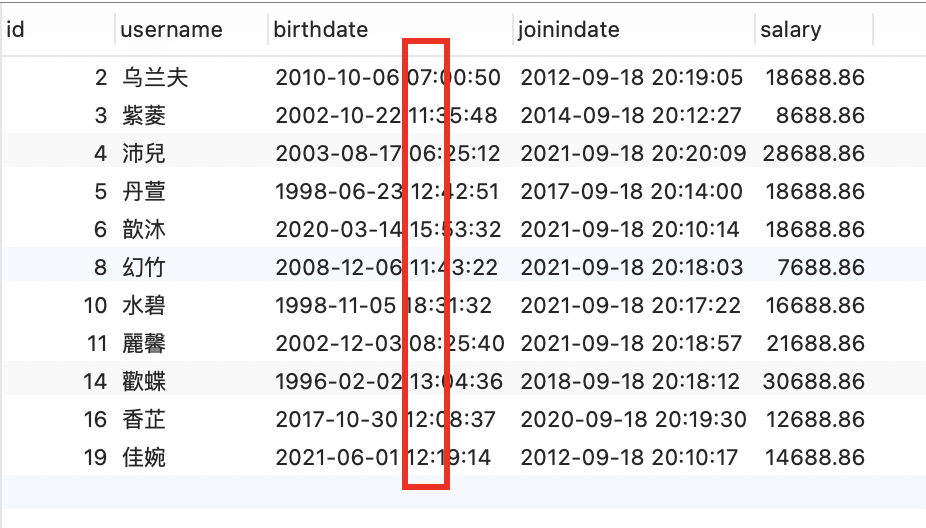This screenshot has height=528, width=926.
Task: Click joinindate cell 2014-09-18 20:12:27
Action: click(x=631, y=116)
